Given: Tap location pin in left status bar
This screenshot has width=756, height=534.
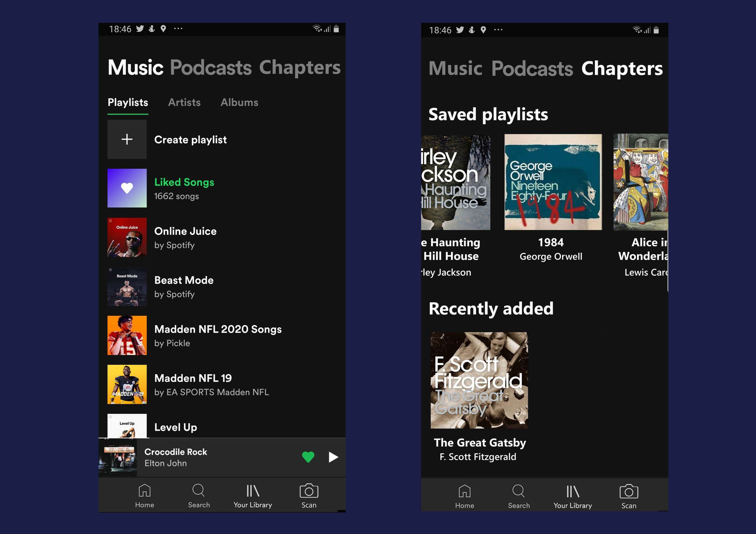Looking at the screenshot, I should [x=163, y=29].
